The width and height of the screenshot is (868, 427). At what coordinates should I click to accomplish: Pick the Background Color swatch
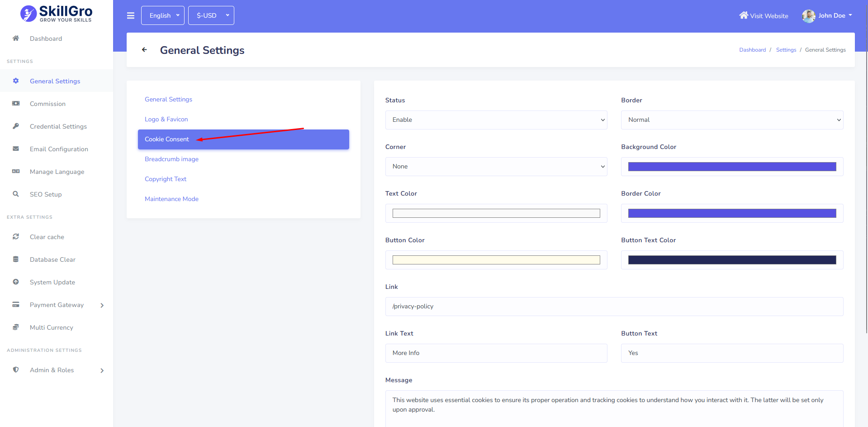click(x=732, y=167)
